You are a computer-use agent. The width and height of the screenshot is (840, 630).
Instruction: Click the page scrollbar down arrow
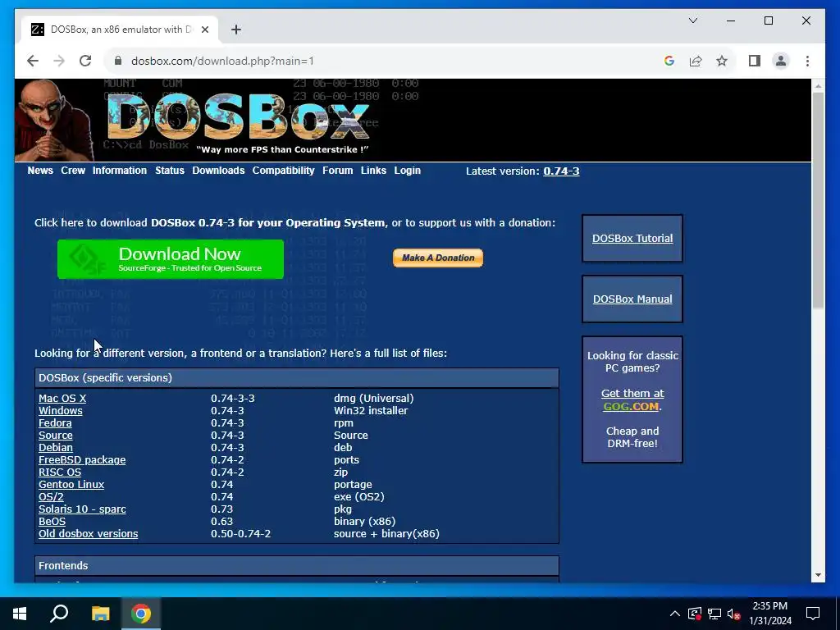pos(818,575)
